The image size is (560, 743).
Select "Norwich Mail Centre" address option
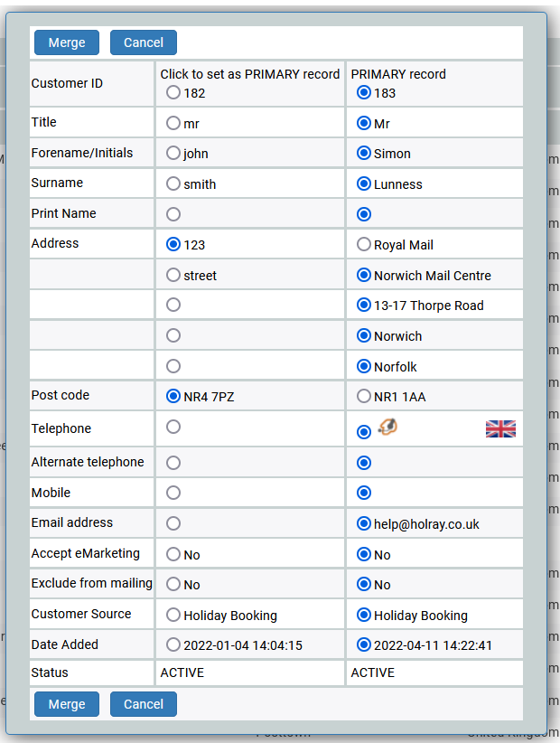364,276
